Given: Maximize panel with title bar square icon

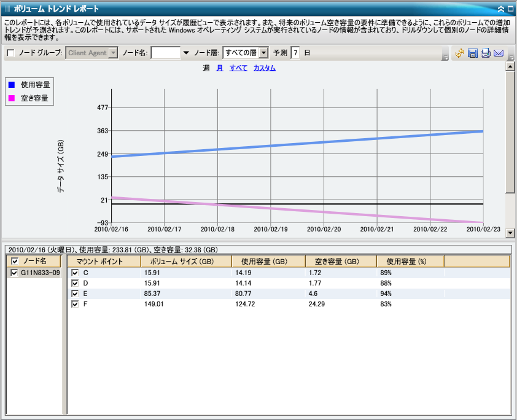Looking at the screenshot, I should pyautogui.click(x=510, y=9).
